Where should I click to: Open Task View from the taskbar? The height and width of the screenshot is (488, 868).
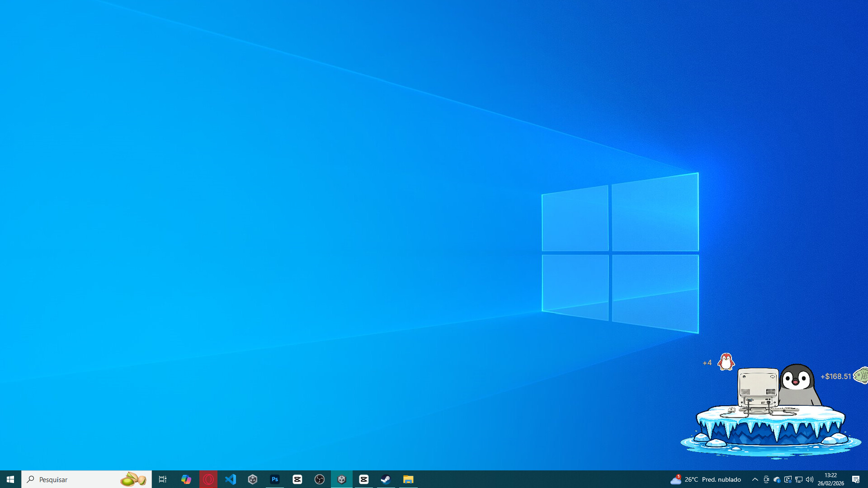(x=163, y=479)
